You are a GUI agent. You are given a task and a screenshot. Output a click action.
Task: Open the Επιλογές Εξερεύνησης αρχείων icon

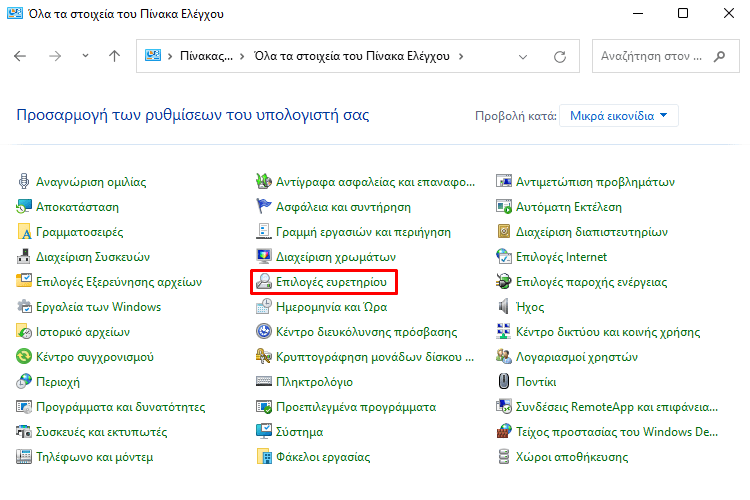click(x=24, y=282)
